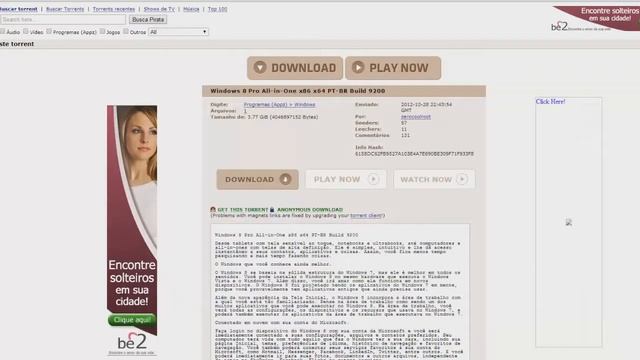The width and height of the screenshot is (640, 360).
Task: Click the torrent client upgrade link
Action: coord(366,216)
